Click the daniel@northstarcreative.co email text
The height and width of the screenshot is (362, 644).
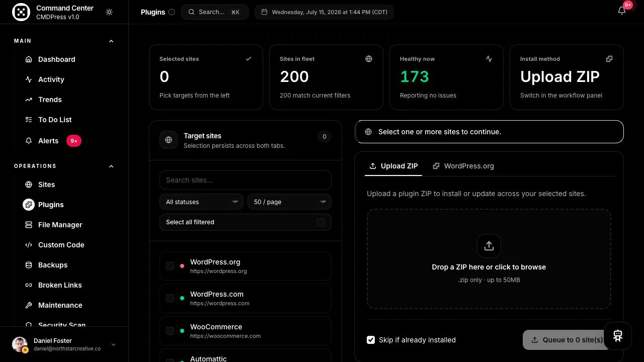click(x=67, y=348)
